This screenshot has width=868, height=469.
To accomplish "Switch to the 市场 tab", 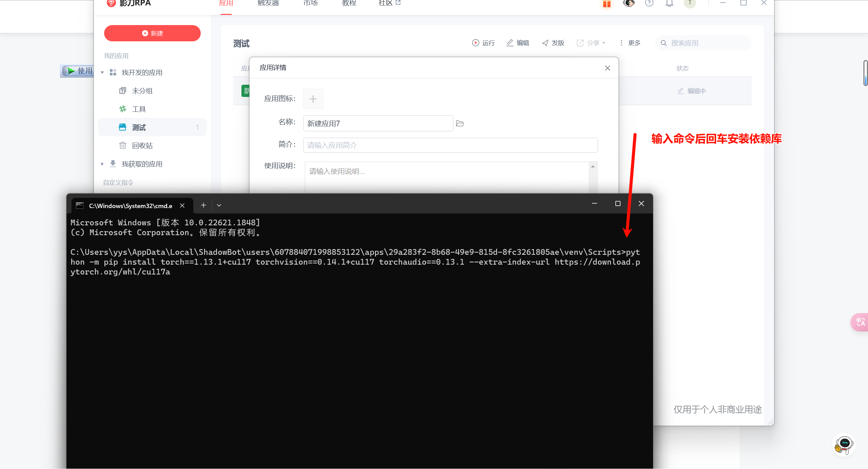I will point(310,3).
